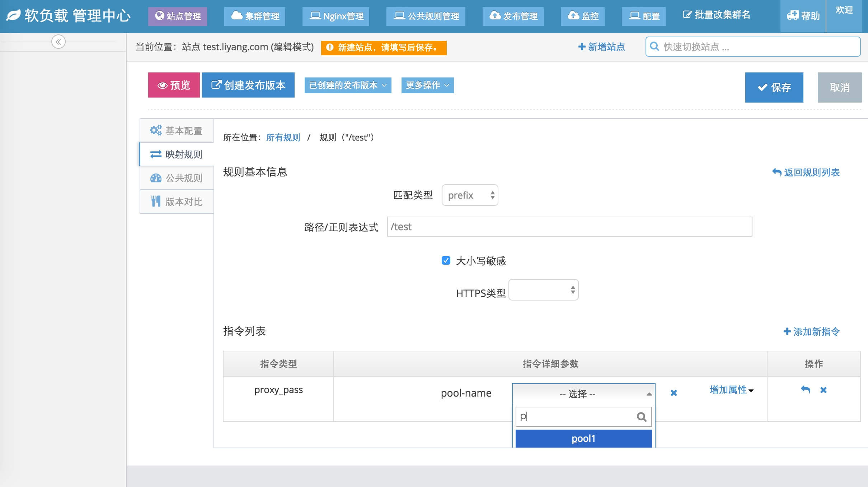Remove pool-name attribute with blue X
The image size is (868, 487).
pyautogui.click(x=674, y=393)
